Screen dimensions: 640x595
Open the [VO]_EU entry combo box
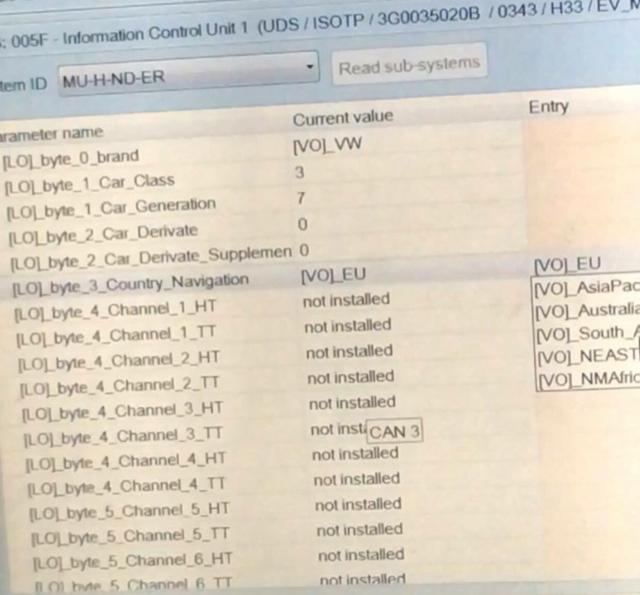(x=586, y=265)
